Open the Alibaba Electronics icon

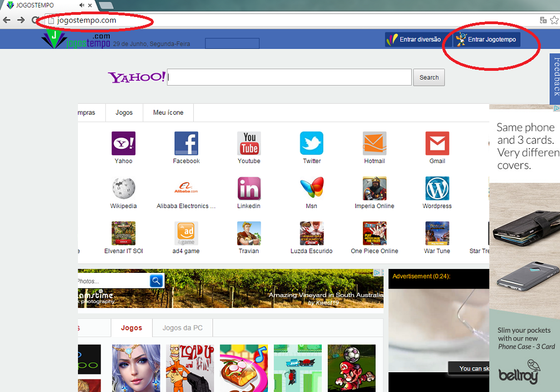186,188
